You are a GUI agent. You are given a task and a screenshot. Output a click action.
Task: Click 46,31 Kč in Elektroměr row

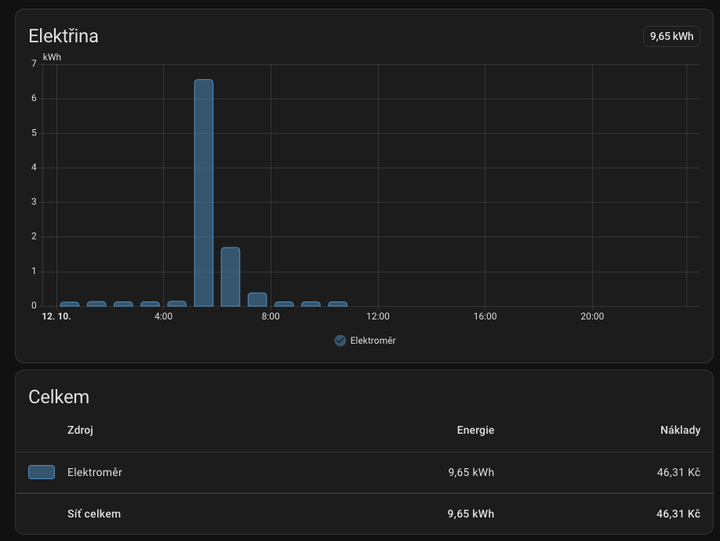[678, 473]
